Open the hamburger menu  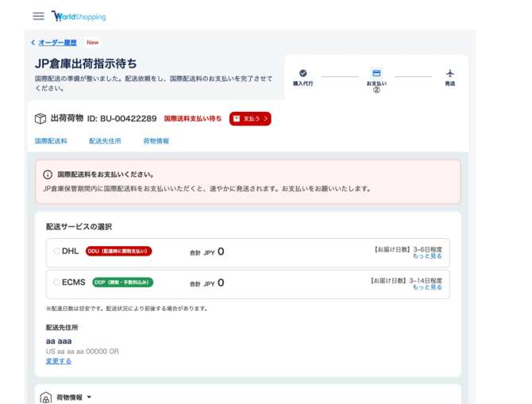point(38,17)
